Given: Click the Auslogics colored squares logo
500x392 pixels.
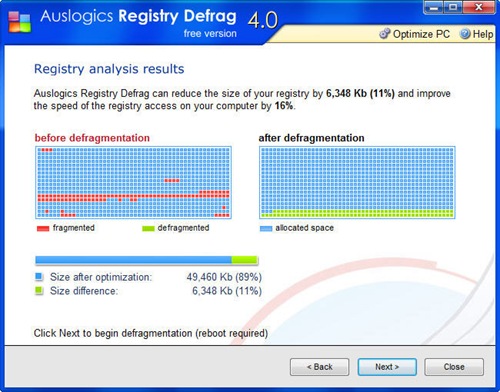Looking at the screenshot, I should (x=19, y=22).
